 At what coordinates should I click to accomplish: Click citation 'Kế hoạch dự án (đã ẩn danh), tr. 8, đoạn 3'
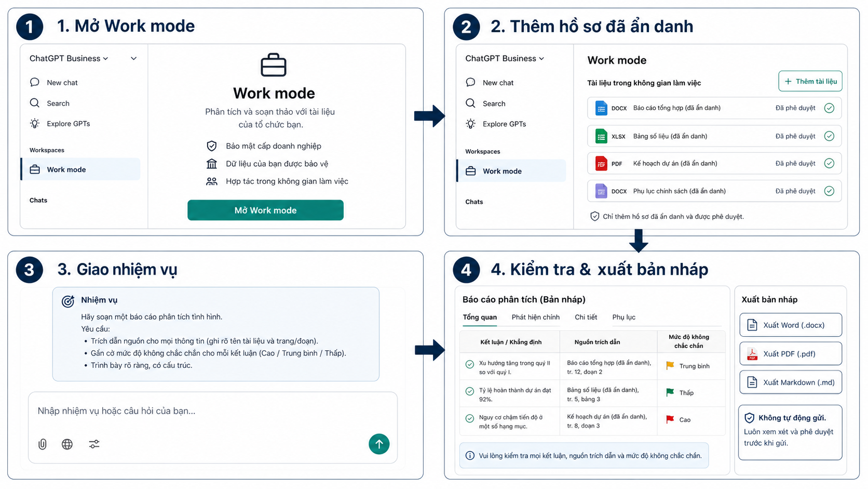607,421
